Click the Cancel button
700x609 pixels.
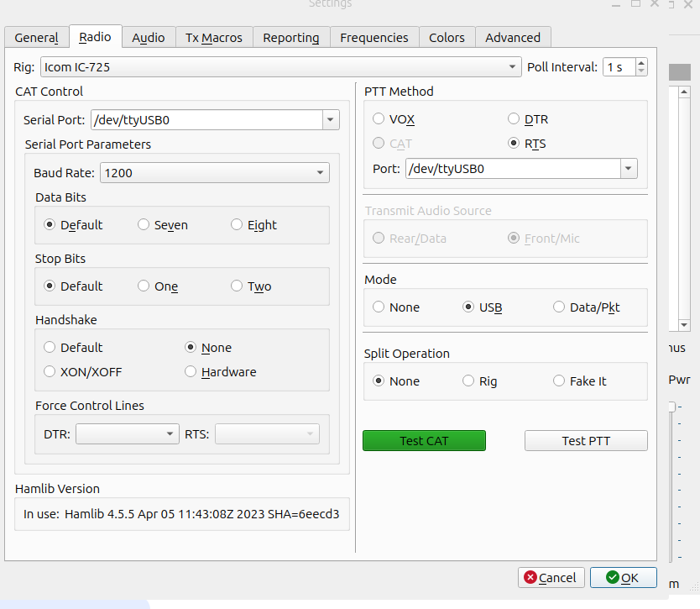tap(551, 578)
